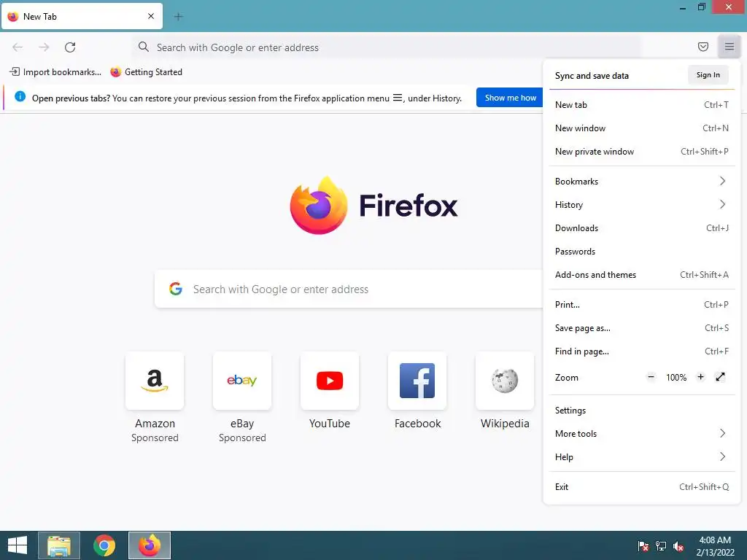This screenshot has width=747, height=560.
Task: Choose Save page as...
Action: (x=642, y=328)
